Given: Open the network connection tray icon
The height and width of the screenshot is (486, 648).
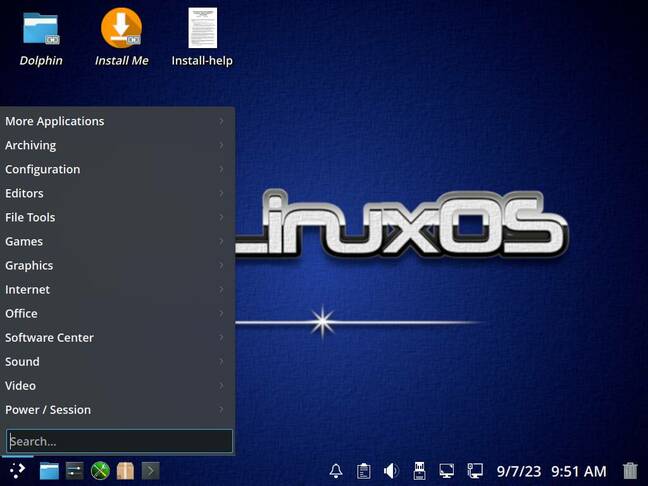Looking at the screenshot, I should tap(475, 471).
